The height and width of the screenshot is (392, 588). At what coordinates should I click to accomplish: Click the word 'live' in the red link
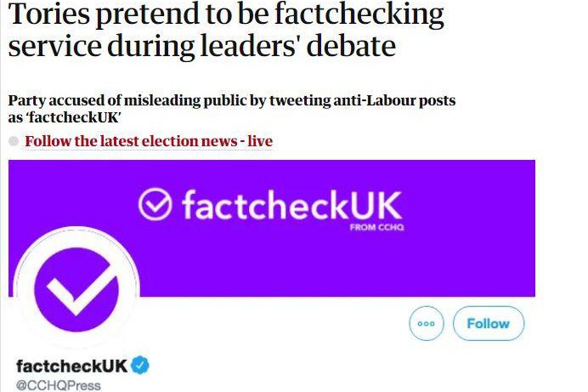[260, 141]
